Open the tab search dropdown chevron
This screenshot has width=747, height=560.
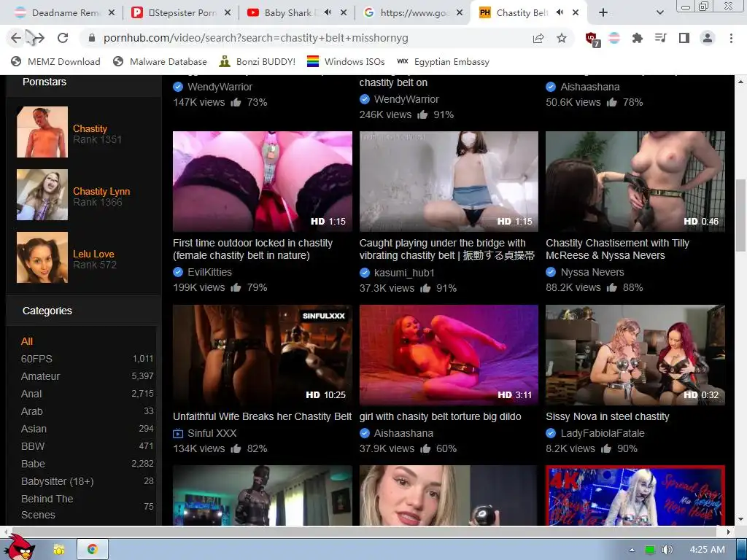tap(659, 13)
